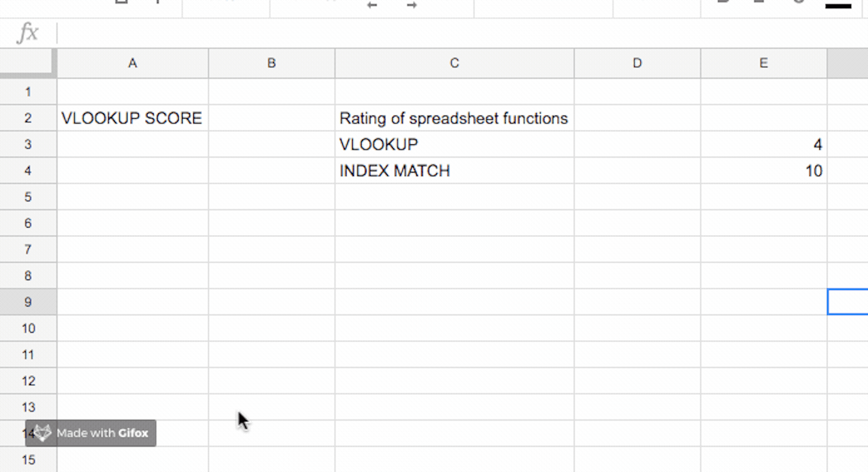Click the increase decimal places right arrow
868x472 pixels.
411,5
